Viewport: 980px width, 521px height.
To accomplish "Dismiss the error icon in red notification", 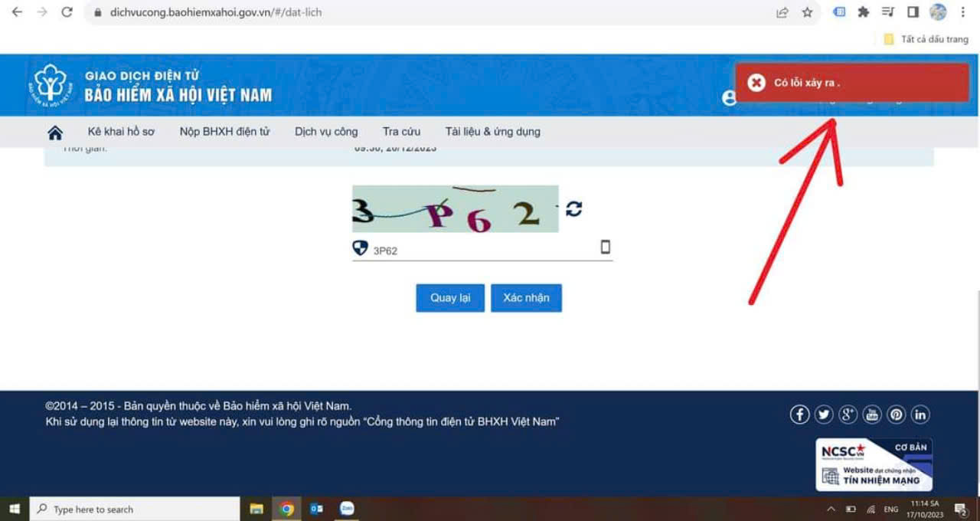I will pos(756,83).
